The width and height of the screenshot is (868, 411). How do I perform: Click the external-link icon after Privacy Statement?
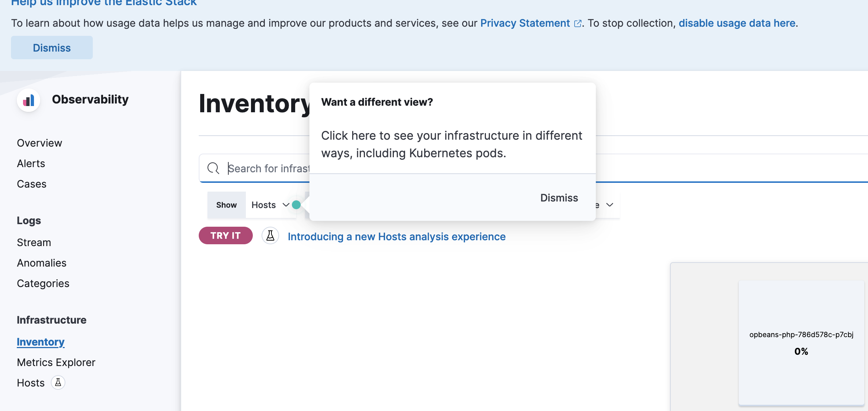click(x=578, y=23)
